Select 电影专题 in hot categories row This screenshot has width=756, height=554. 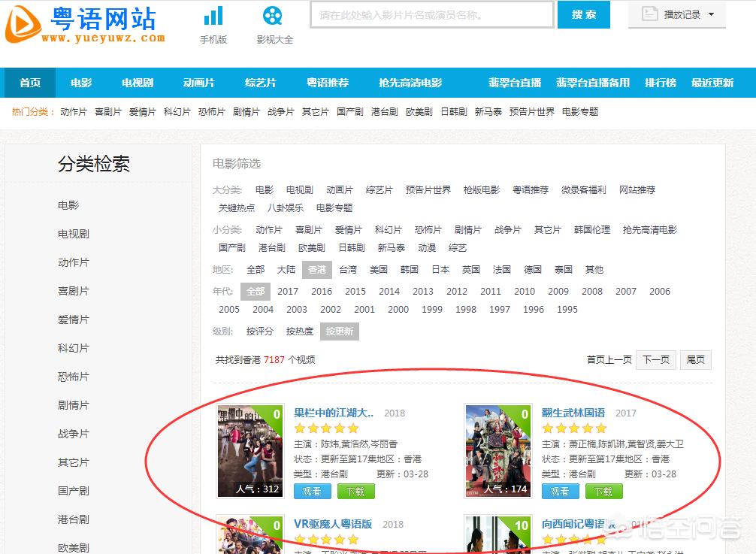pyautogui.click(x=580, y=112)
